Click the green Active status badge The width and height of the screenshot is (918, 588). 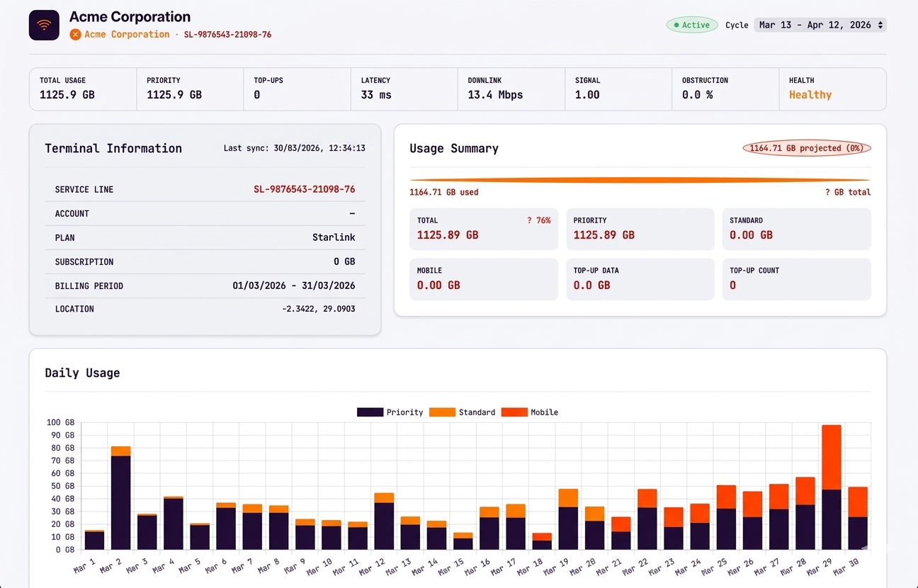(x=691, y=25)
